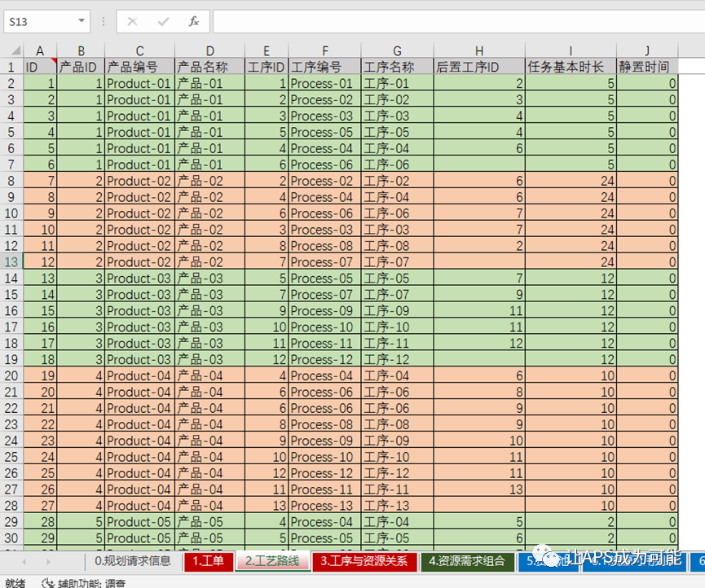Select the 2.工艺路线 sheet tab

pos(272,561)
